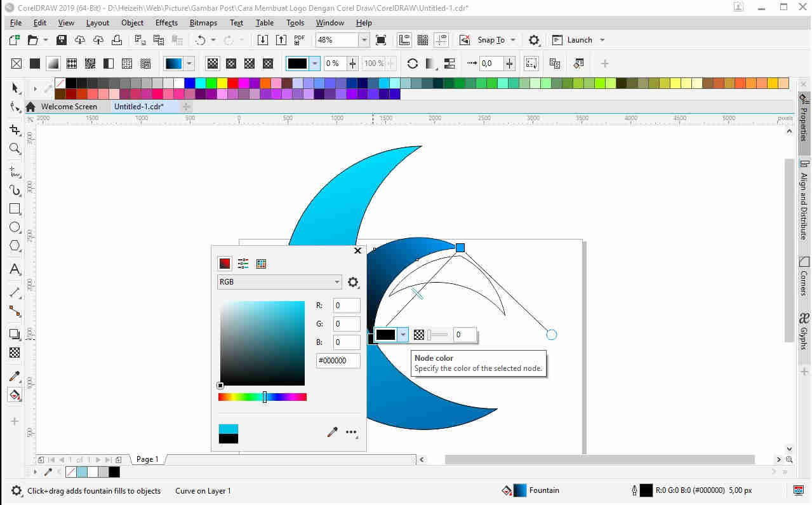
Task: Select the Transparency tool checkerboard
Action: (15, 353)
